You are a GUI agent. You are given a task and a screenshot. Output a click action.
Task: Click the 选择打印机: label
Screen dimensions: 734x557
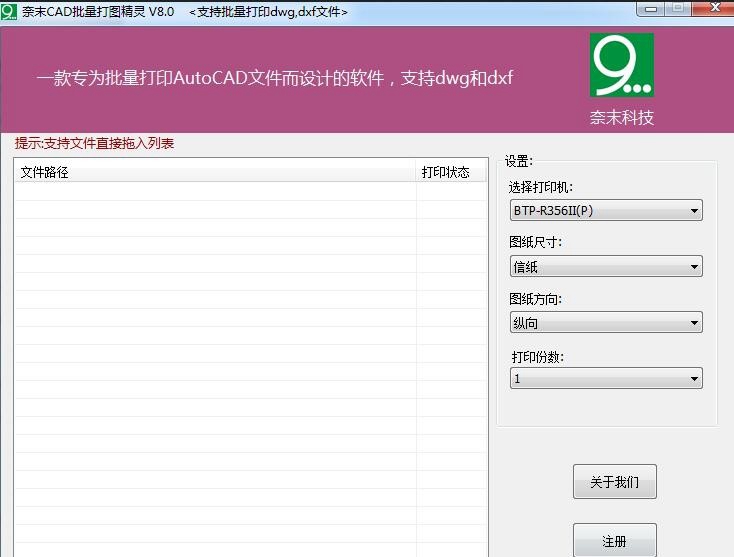[541, 187]
